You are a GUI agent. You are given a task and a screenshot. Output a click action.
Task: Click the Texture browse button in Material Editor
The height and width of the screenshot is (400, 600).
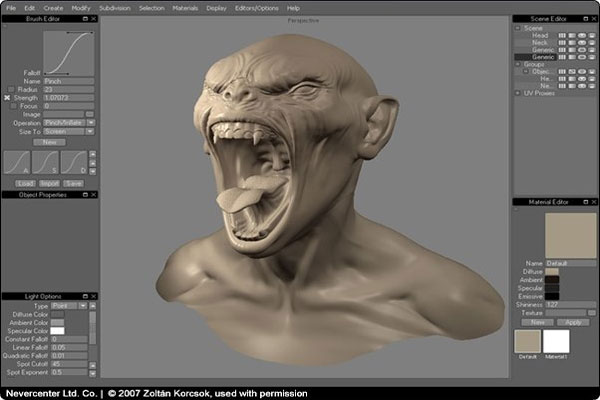point(592,313)
